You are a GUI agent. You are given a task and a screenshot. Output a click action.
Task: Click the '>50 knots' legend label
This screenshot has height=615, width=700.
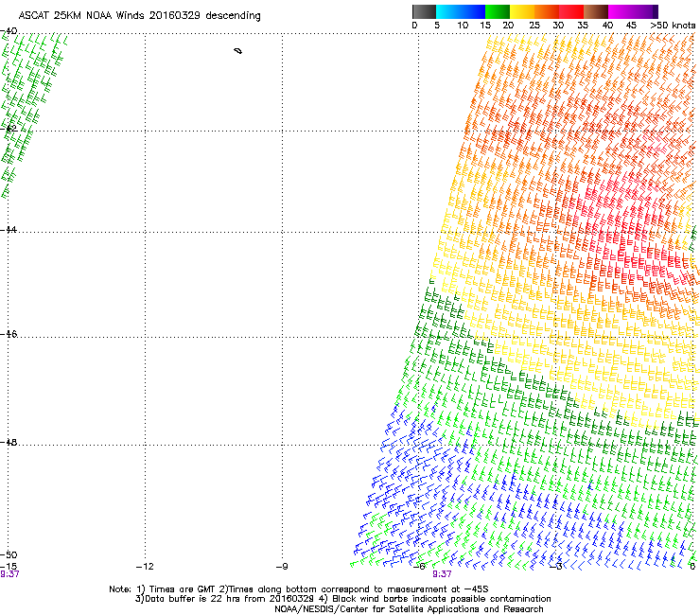pos(673,26)
